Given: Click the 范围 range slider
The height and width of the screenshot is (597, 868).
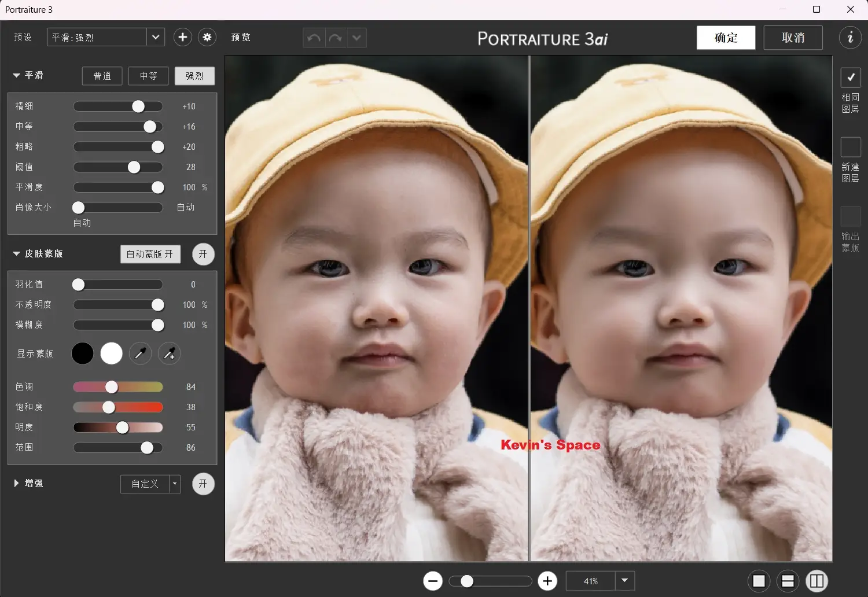Looking at the screenshot, I should [118, 448].
